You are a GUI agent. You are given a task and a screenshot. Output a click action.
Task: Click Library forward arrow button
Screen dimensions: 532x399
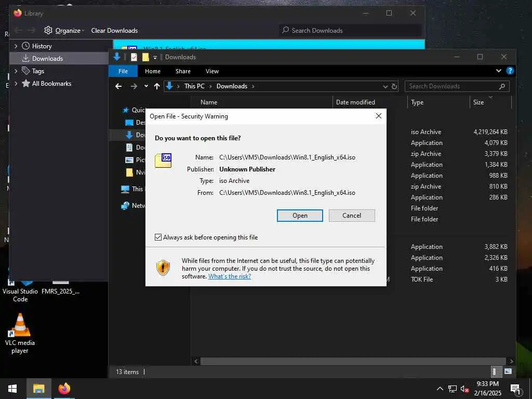coord(32,31)
